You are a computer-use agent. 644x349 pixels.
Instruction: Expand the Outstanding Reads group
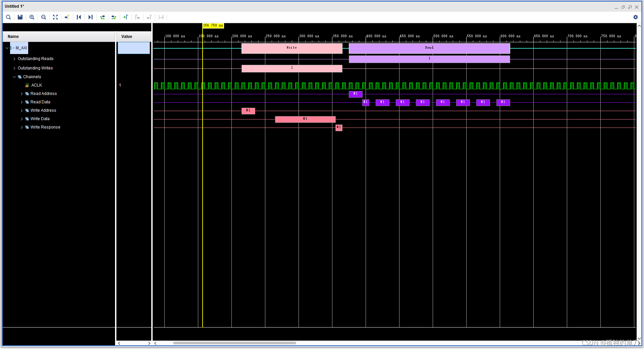tap(14, 58)
